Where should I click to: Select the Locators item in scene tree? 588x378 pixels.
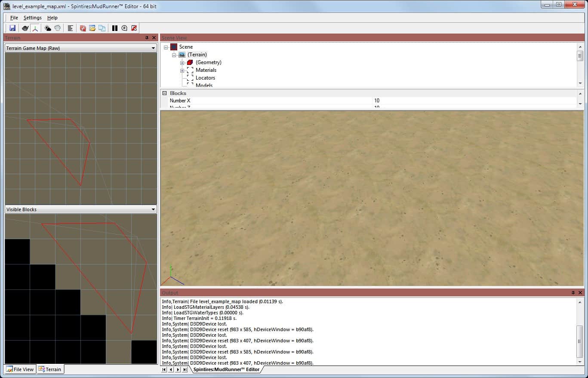click(x=205, y=78)
